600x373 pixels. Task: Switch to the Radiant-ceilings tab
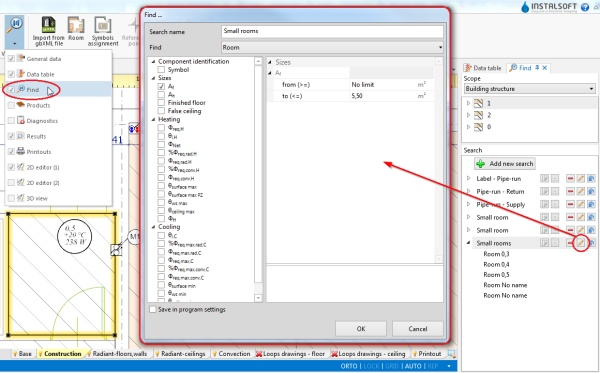(x=180, y=354)
